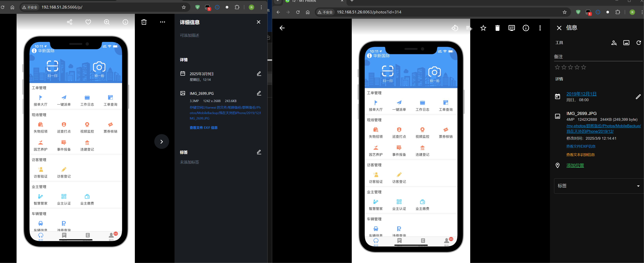This screenshot has width=644, height=263.
Task: Click address bar 192.168.51.26:8063/photos?id=314
Action: tap(369, 12)
